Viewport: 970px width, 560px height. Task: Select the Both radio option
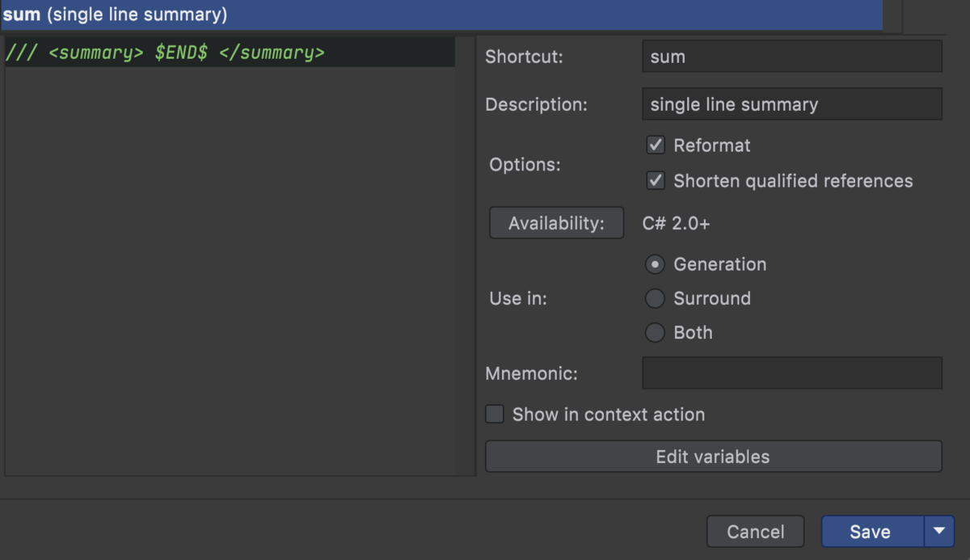point(656,332)
